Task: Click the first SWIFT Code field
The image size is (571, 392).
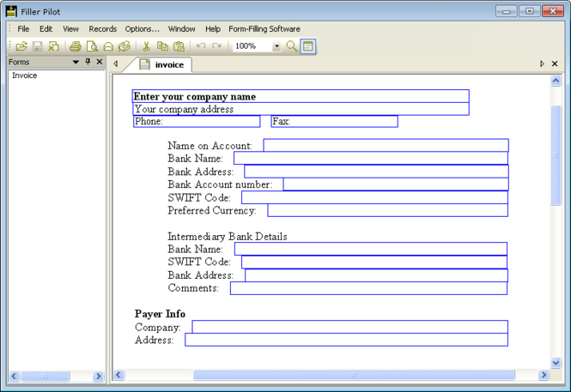Action: click(x=374, y=197)
